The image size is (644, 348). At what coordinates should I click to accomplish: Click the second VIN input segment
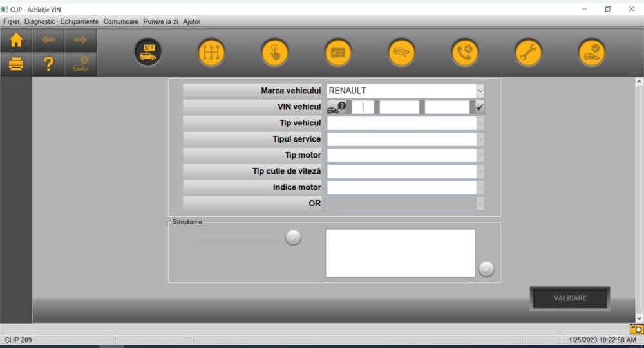399,107
